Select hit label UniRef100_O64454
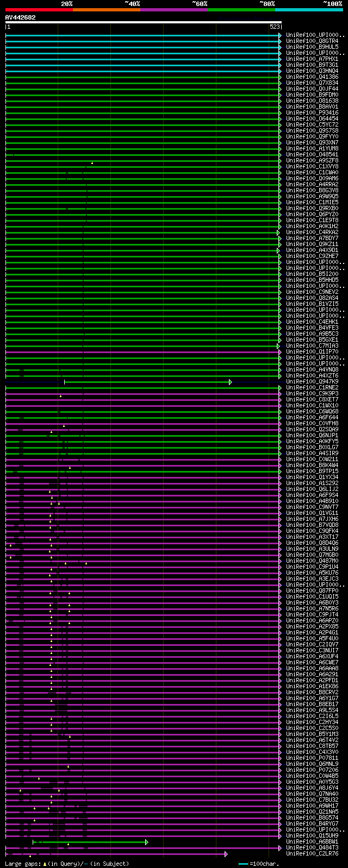The height and width of the screenshot is (868, 348). pos(312,119)
